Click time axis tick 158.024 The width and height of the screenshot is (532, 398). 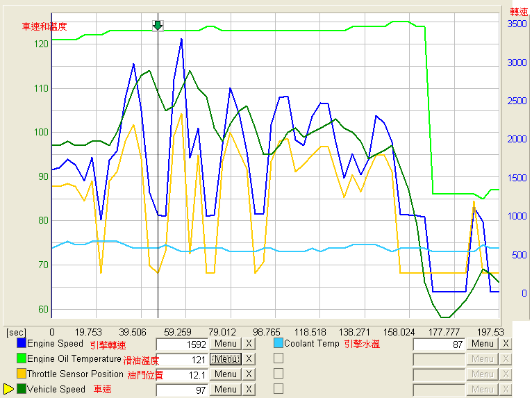point(399,332)
